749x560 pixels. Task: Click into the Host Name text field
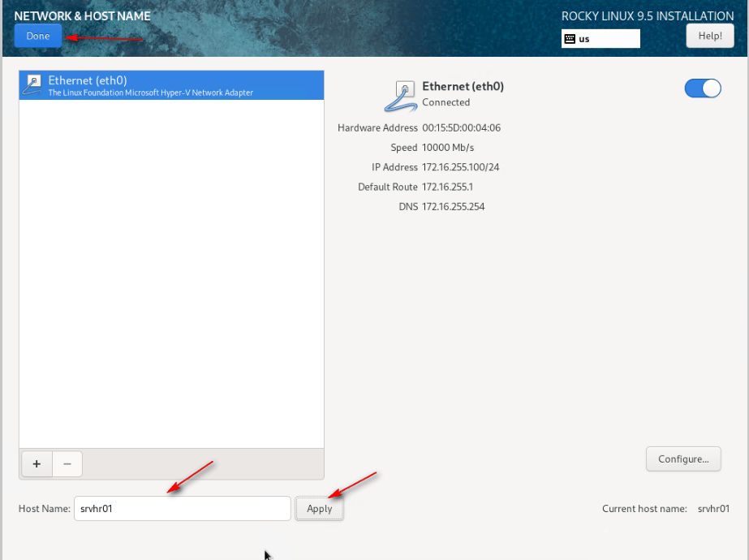pyautogui.click(x=182, y=509)
